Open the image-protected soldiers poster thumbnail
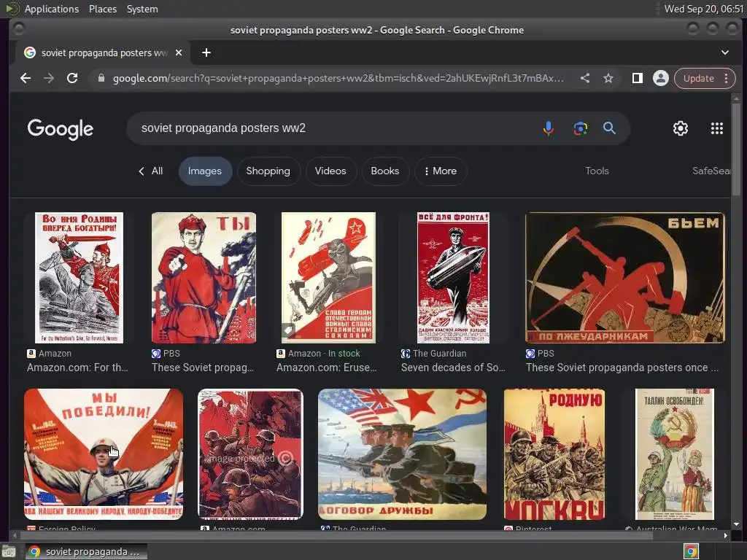Screen dimensions: 747x560 point(251,454)
